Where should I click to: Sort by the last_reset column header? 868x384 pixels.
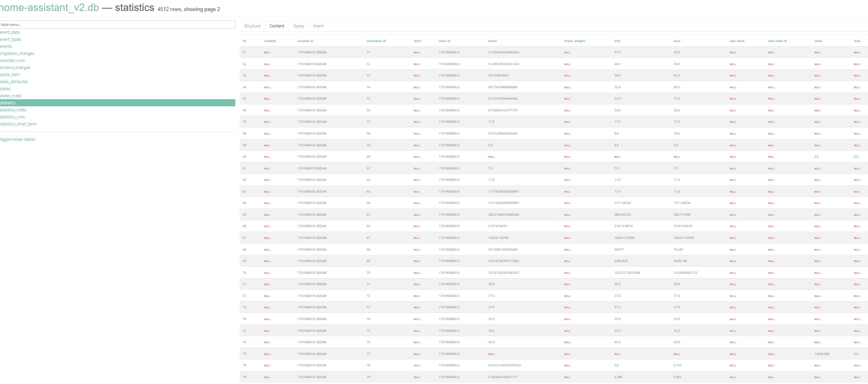[737, 41]
